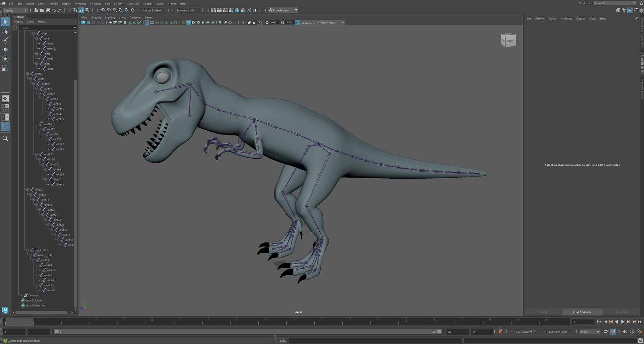Open the Deform menu
Viewport: 644px width, 344px height.
pyautogui.click(x=118, y=4)
